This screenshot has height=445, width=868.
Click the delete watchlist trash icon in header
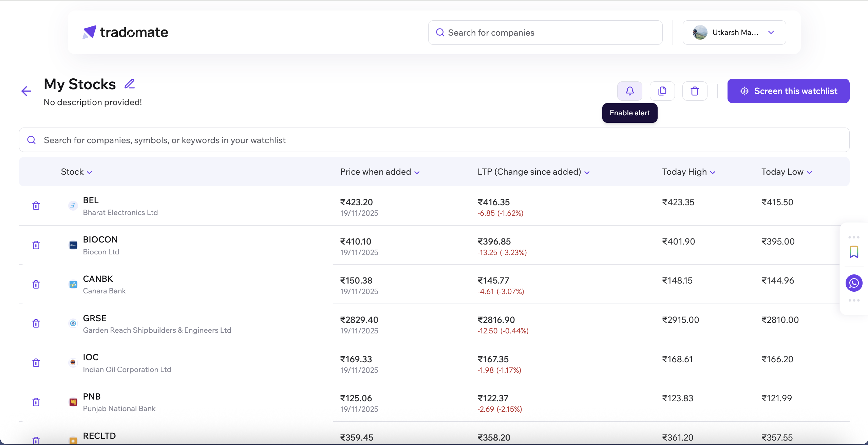click(695, 91)
